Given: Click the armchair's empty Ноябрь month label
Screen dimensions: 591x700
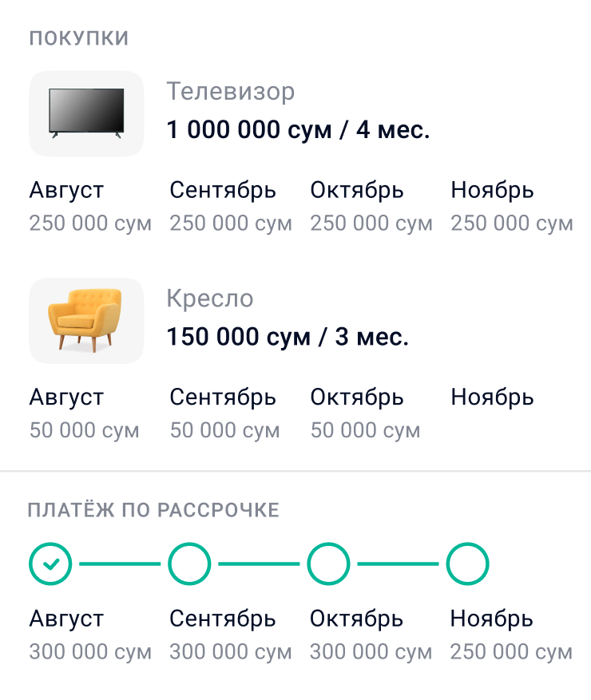Looking at the screenshot, I should (x=492, y=397).
